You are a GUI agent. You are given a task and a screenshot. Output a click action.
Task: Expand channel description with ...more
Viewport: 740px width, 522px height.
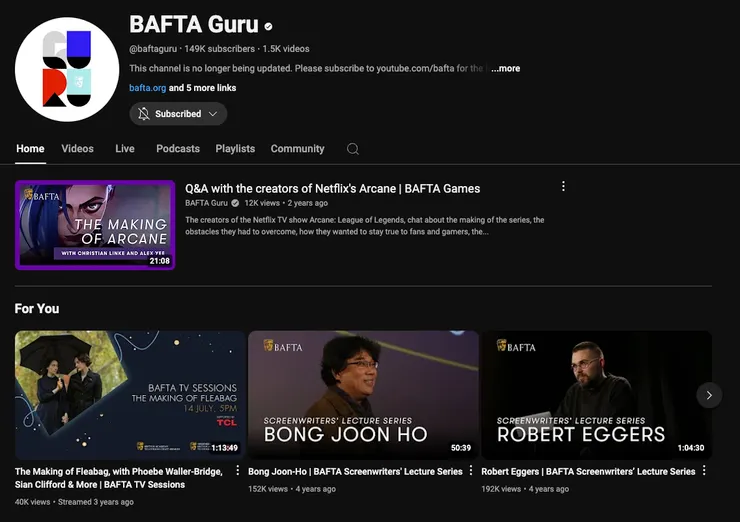505,68
